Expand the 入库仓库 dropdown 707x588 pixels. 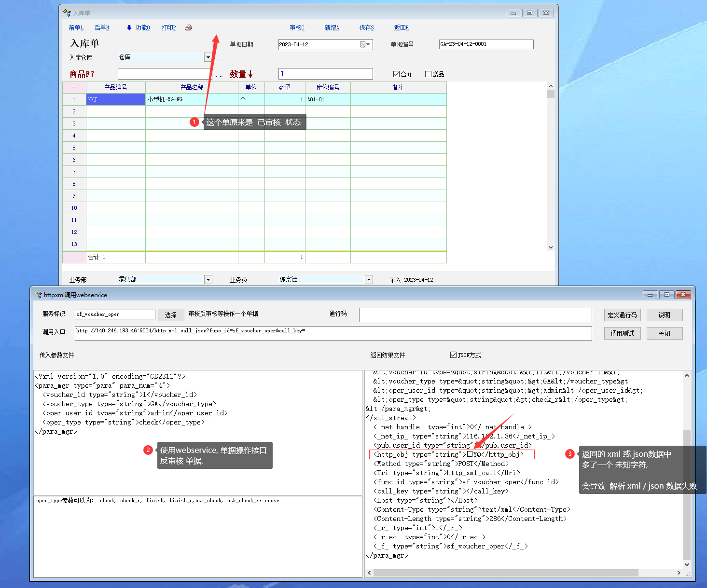[208, 57]
